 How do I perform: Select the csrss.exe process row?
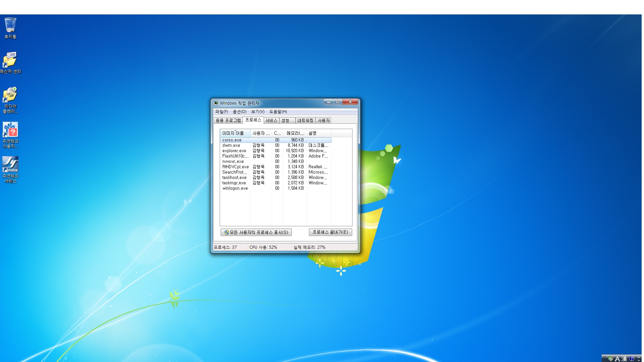276,140
